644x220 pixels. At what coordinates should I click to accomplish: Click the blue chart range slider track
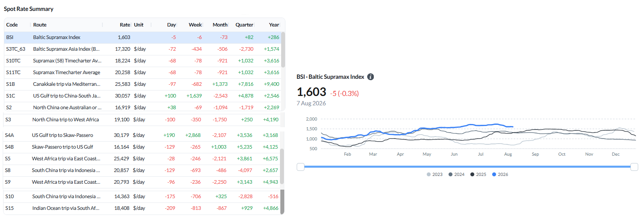pos(467,167)
